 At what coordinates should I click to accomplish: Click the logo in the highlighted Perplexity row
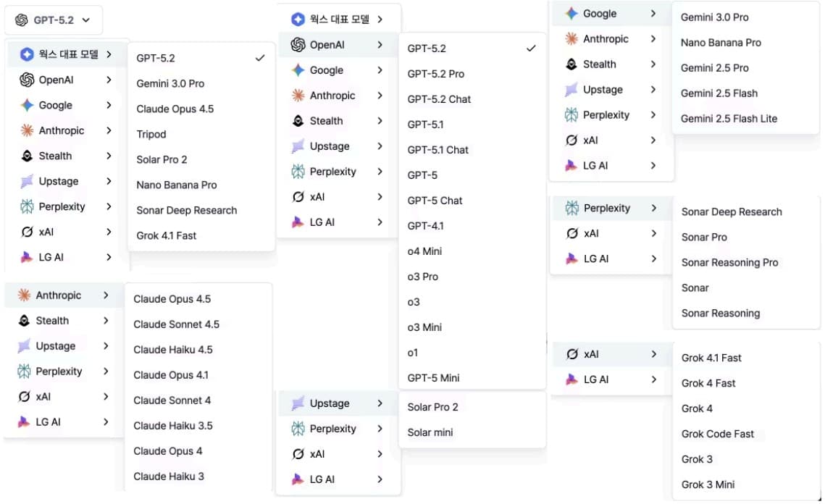(x=572, y=208)
